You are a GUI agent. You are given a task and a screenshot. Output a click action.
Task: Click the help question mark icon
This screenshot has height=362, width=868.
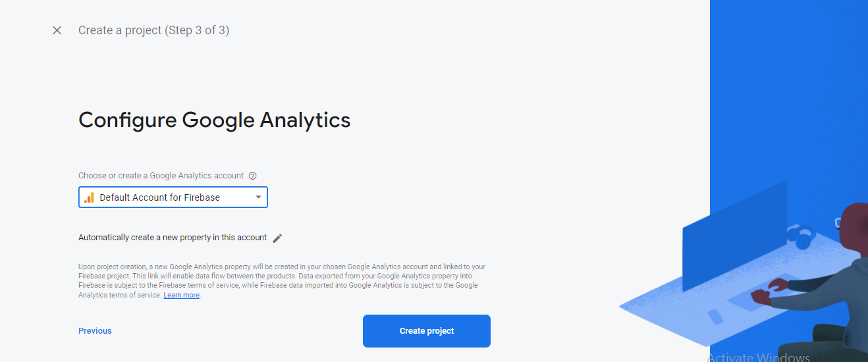253,176
